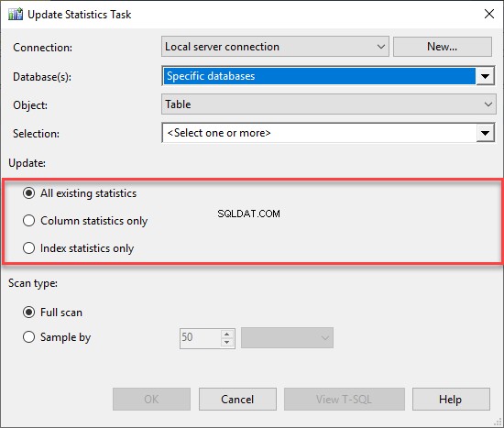This screenshot has height=428, width=504.
Task: Click the New... connection button
Action: [443, 47]
